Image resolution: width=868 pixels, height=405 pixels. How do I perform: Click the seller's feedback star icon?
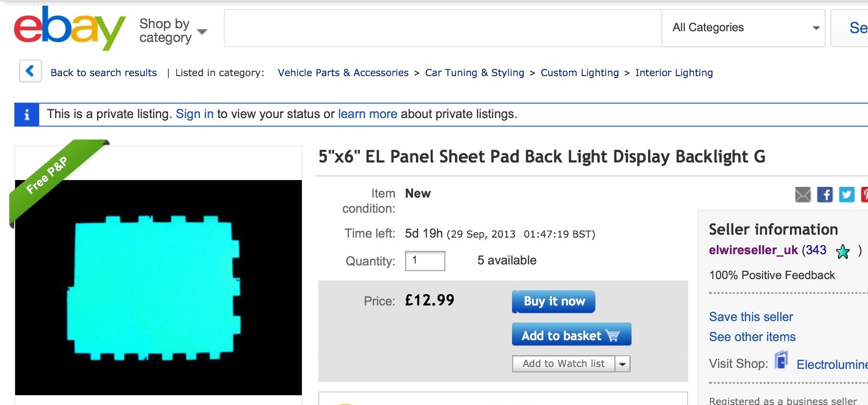click(x=843, y=251)
